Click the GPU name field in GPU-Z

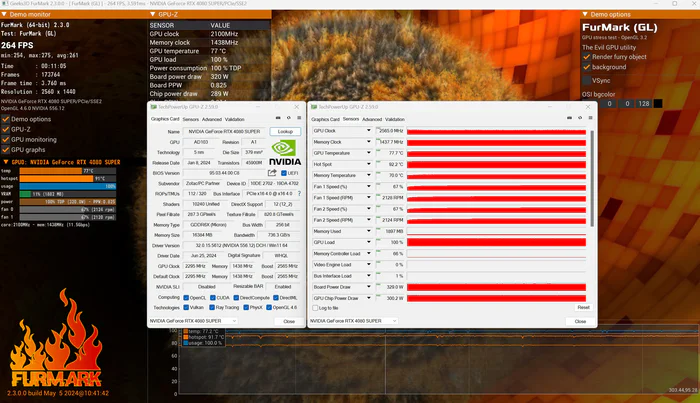pyautogui.click(x=224, y=132)
